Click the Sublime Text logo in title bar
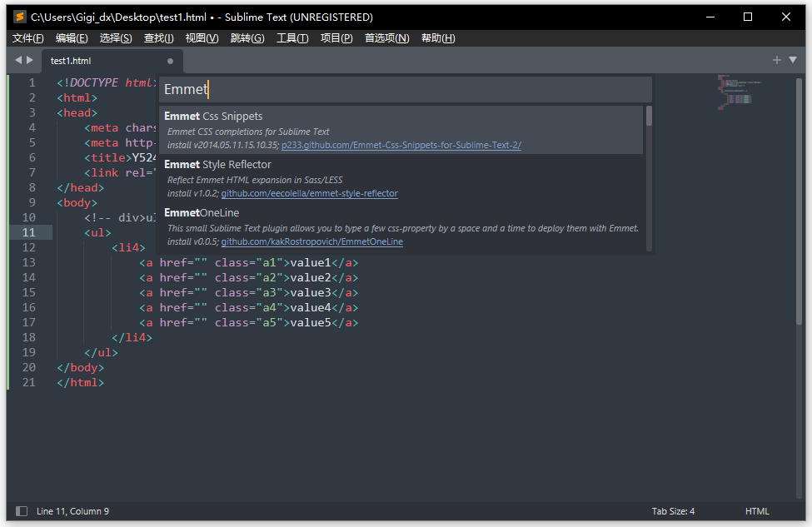The image size is (812, 527). coord(20,17)
